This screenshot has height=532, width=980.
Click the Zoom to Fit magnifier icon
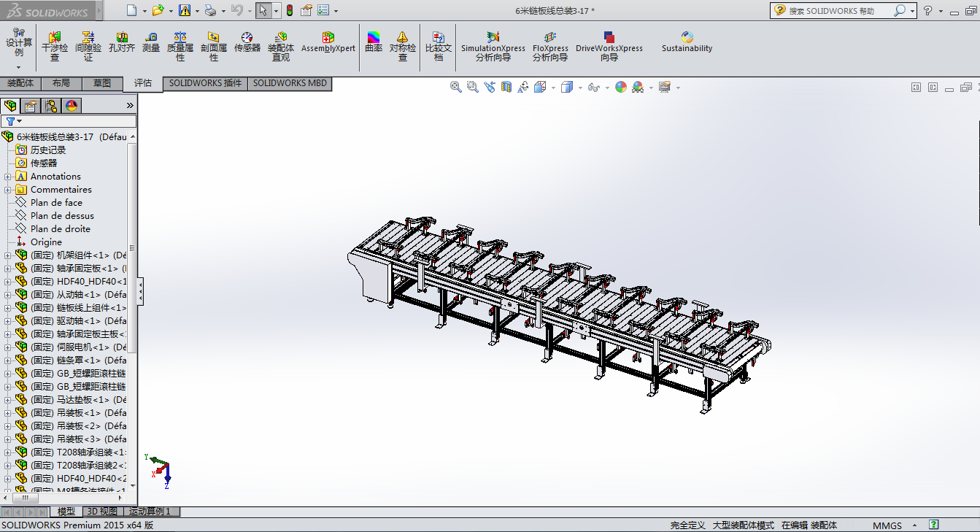pyautogui.click(x=456, y=87)
